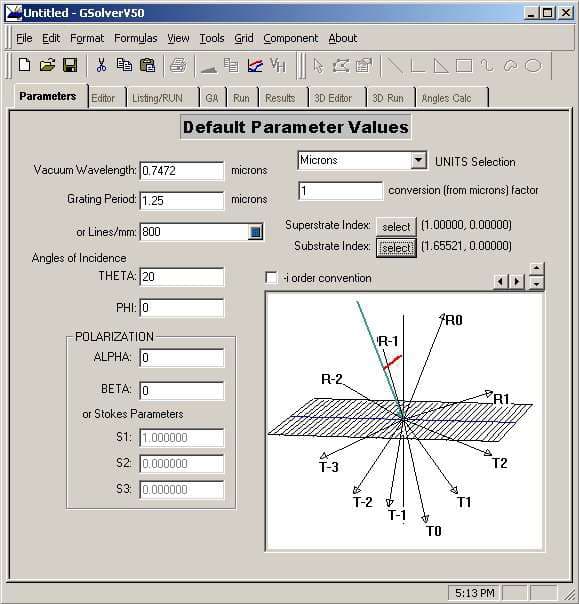Click select for Substrate Index

point(396,248)
